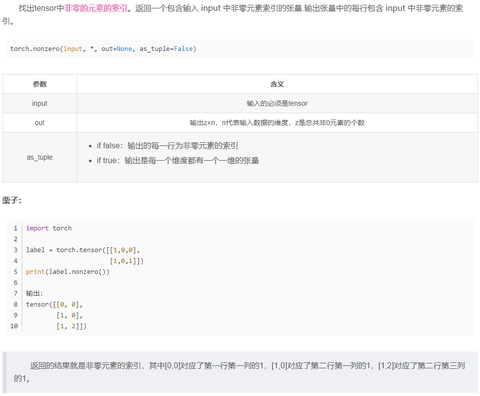Click the text 输入的必须是tensor
Image resolution: width=480 pixels, height=396 pixels.
tap(277, 103)
